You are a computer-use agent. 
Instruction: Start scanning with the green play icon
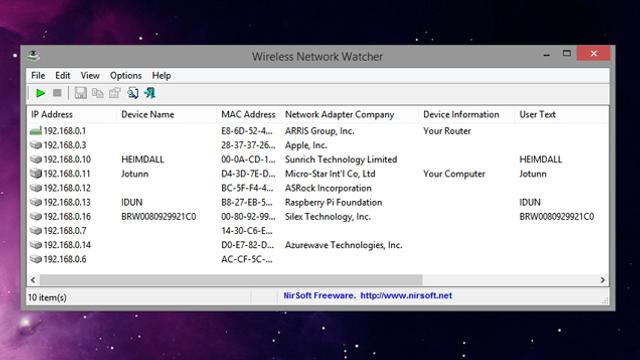click(x=40, y=93)
